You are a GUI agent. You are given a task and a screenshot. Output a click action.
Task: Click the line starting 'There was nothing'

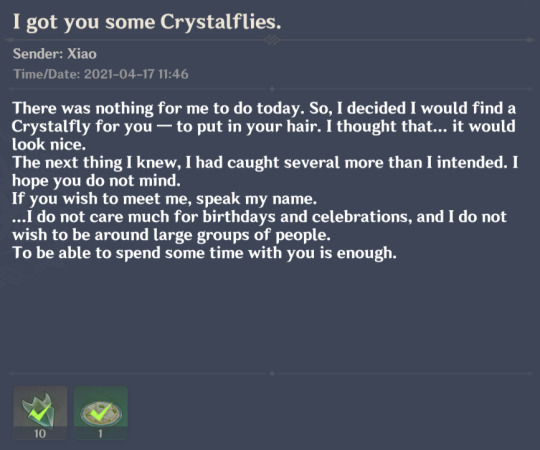(x=264, y=108)
